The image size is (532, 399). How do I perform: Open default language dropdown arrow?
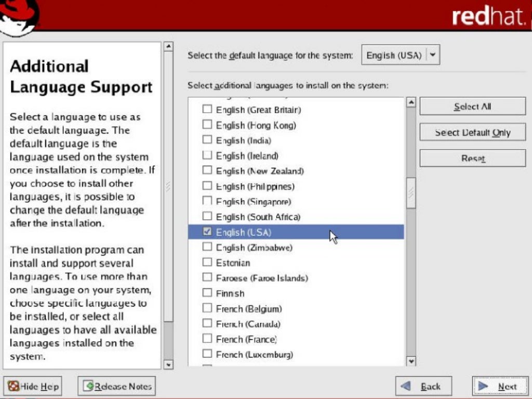coord(433,55)
